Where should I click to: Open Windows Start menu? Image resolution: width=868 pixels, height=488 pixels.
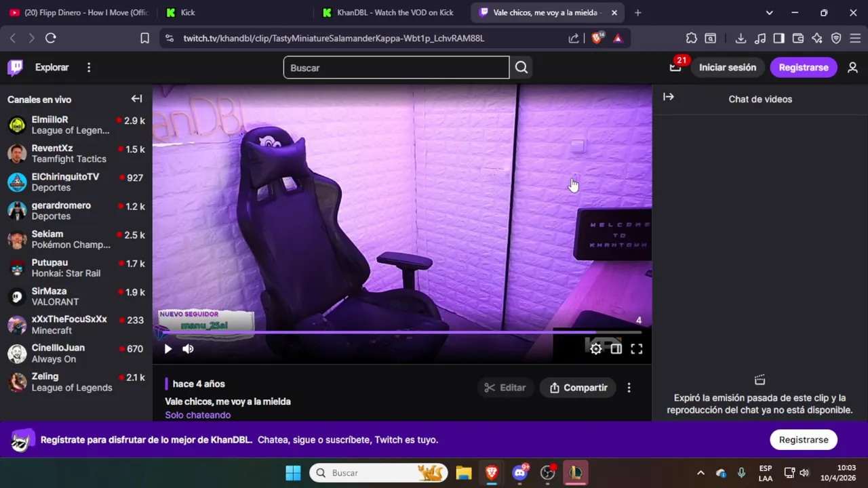click(x=293, y=472)
